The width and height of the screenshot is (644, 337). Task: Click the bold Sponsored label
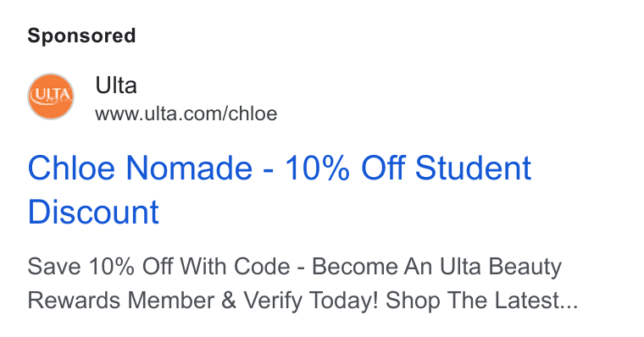(81, 36)
